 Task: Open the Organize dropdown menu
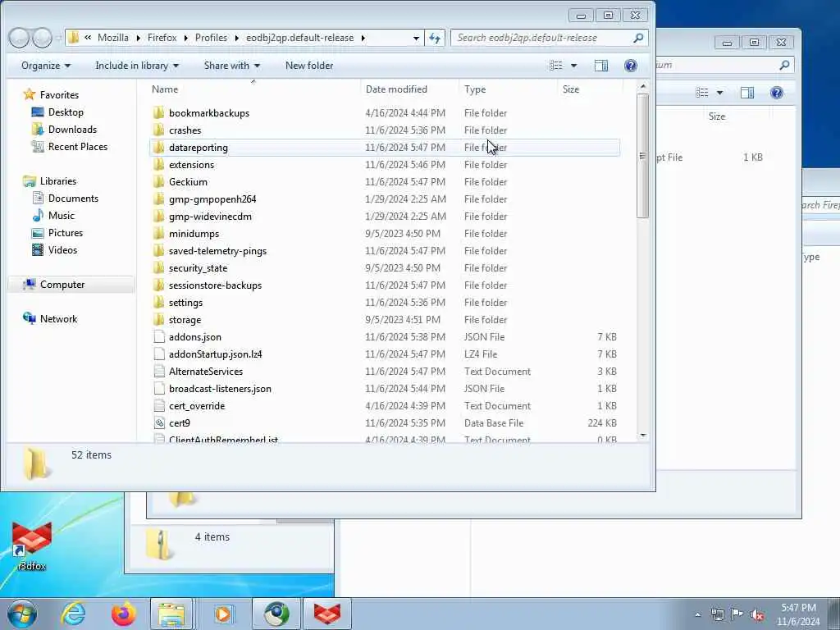pos(46,66)
